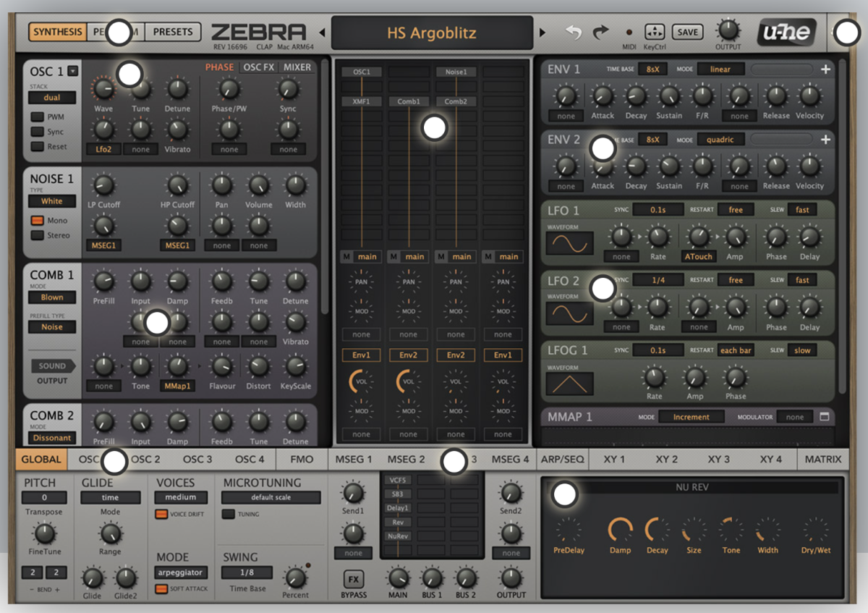Viewport: 868px width, 613px height.
Task: Open the FMO lower tab
Action: (x=302, y=459)
